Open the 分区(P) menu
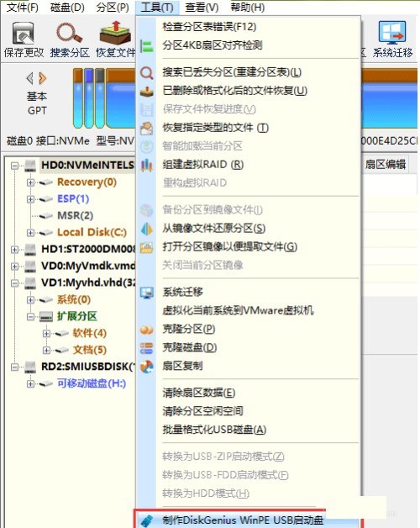420x528 pixels. pyautogui.click(x=113, y=7)
